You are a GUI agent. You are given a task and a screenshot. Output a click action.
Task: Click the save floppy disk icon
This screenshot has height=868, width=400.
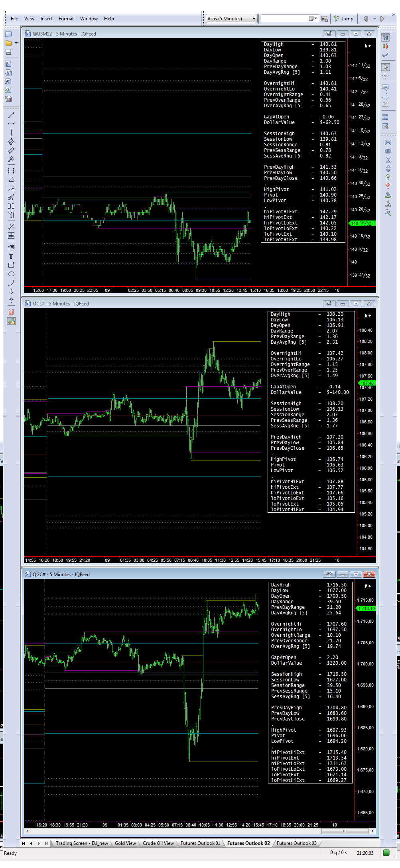pyautogui.click(x=8, y=52)
